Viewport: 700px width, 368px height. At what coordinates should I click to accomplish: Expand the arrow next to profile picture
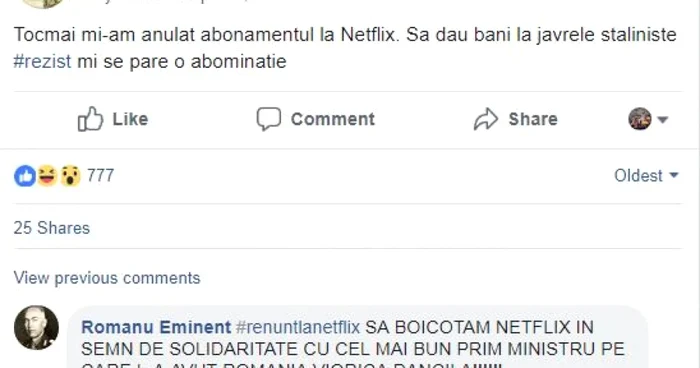(x=662, y=120)
